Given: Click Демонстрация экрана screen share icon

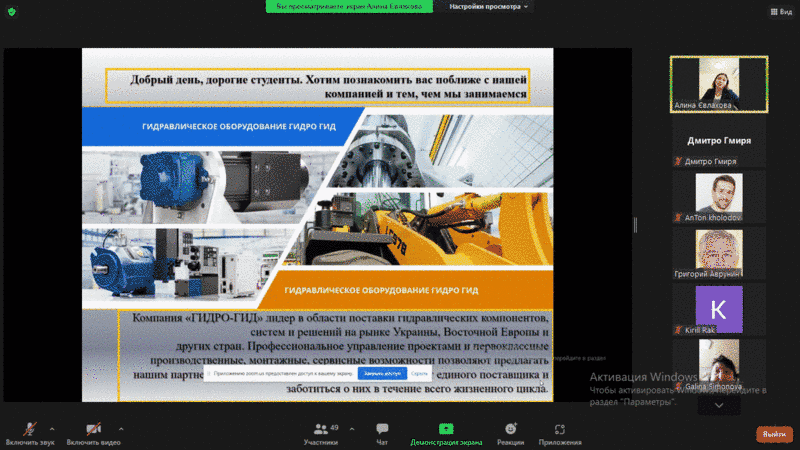Looking at the screenshot, I should tap(446, 429).
